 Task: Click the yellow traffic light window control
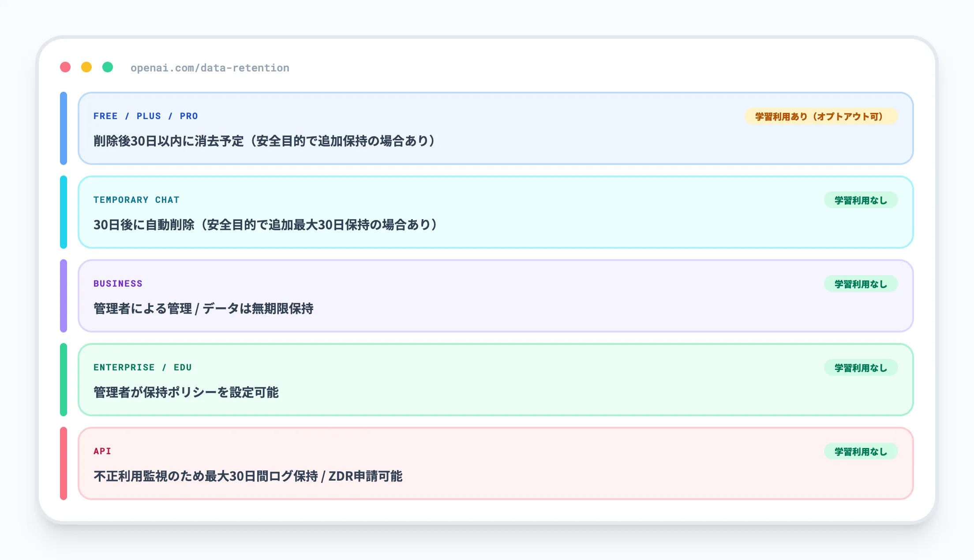click(x=86, y=67)
